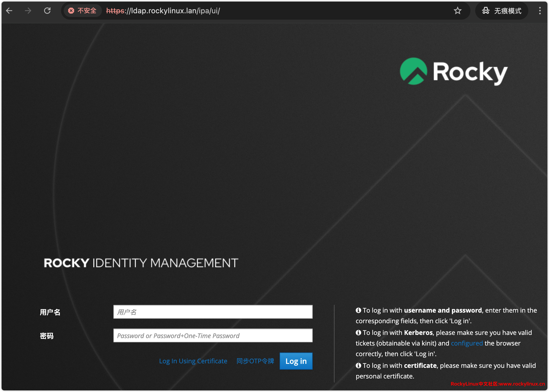Viewport: 549px width, 392px height.
Task: Click the address bar URL text
Action: [x=163, y=11]
